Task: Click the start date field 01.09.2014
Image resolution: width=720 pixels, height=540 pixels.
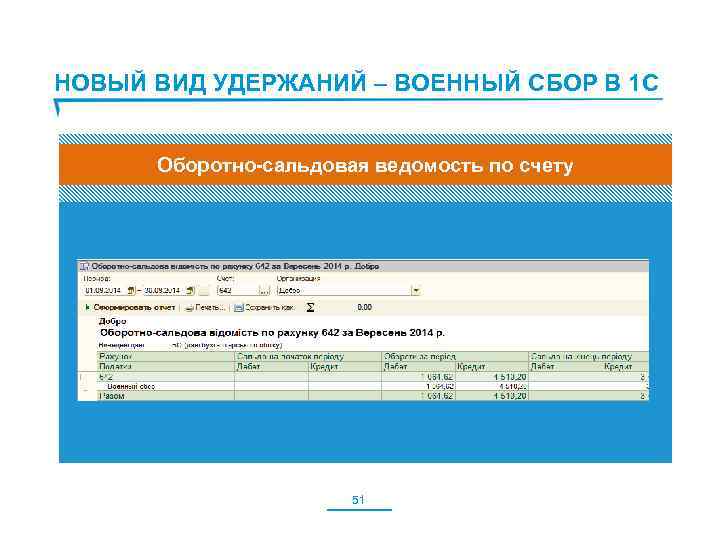Action: (105, 291)
